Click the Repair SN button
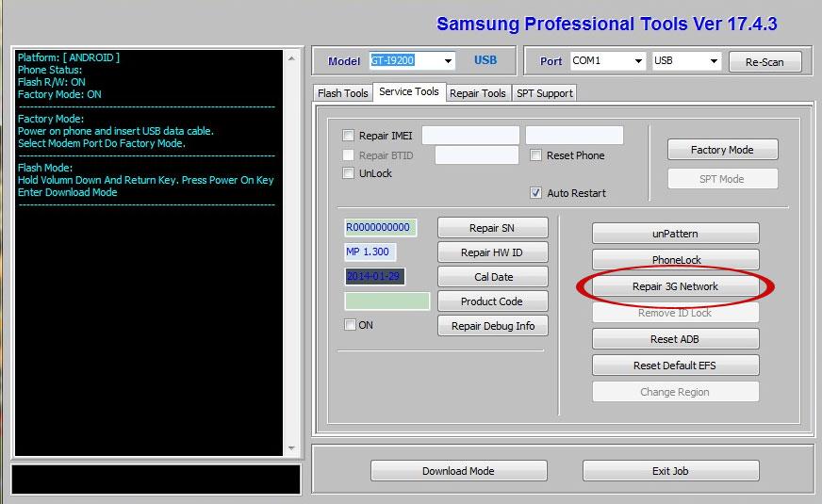The image size is (822, 504). [492, 228]
